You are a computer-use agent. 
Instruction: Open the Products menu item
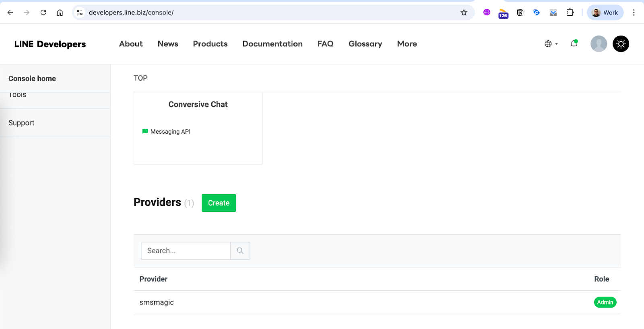pos(210,43)
